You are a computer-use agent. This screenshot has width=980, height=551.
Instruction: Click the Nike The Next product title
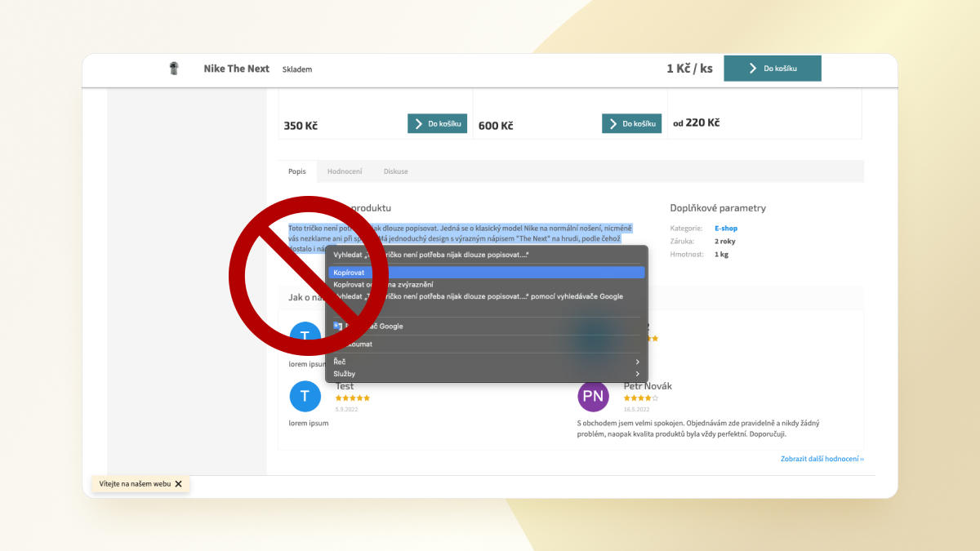[237, 69]
